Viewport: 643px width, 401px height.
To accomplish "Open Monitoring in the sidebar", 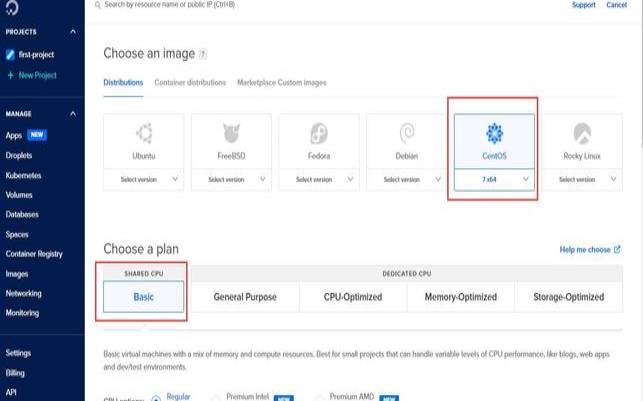I will point(22,313).
